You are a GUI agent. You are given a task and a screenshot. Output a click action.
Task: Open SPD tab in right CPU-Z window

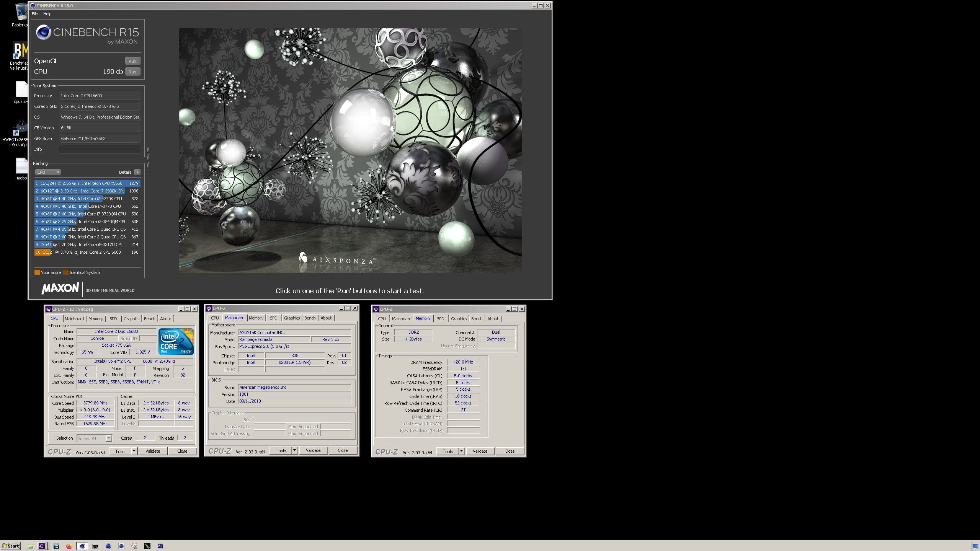pos(441,319)
